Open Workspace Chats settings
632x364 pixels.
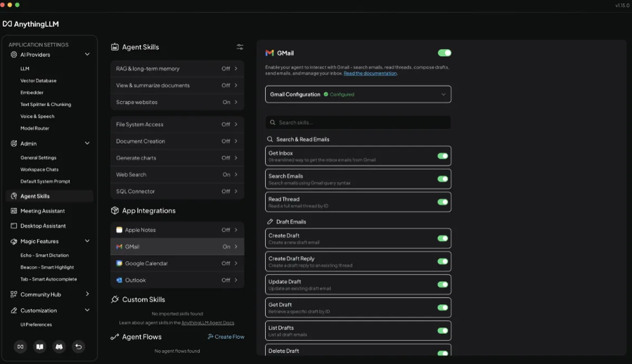(39, 169)
